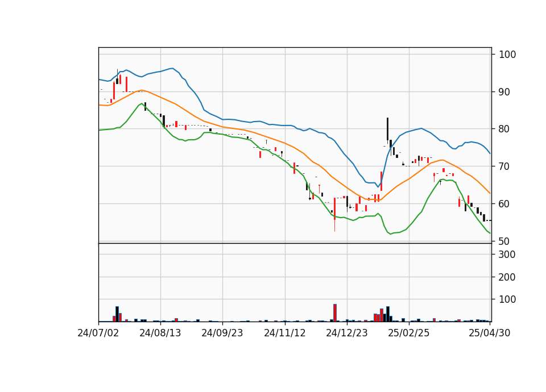
Task: Click the 24/09/23 date label
Action: coord(222,333)
